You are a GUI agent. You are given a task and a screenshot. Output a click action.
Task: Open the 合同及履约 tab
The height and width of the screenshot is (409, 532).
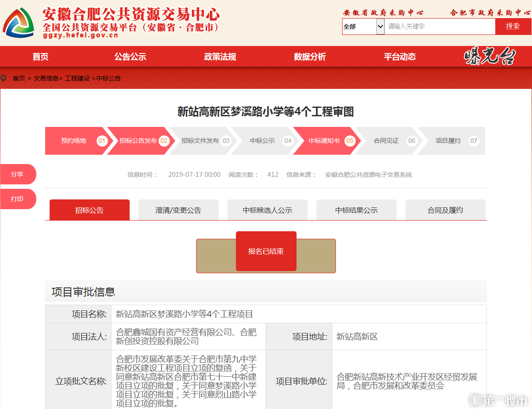click(x=445, y=210)
